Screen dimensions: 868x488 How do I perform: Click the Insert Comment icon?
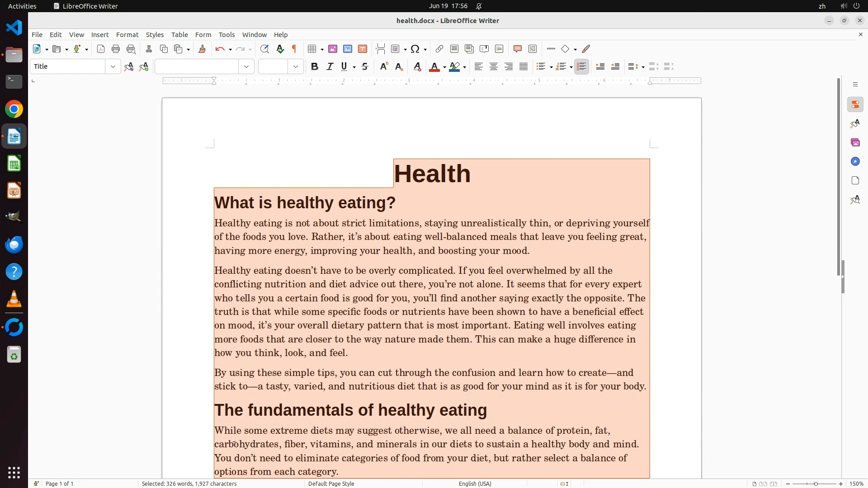pyautogui.click(x=518, y=49)
